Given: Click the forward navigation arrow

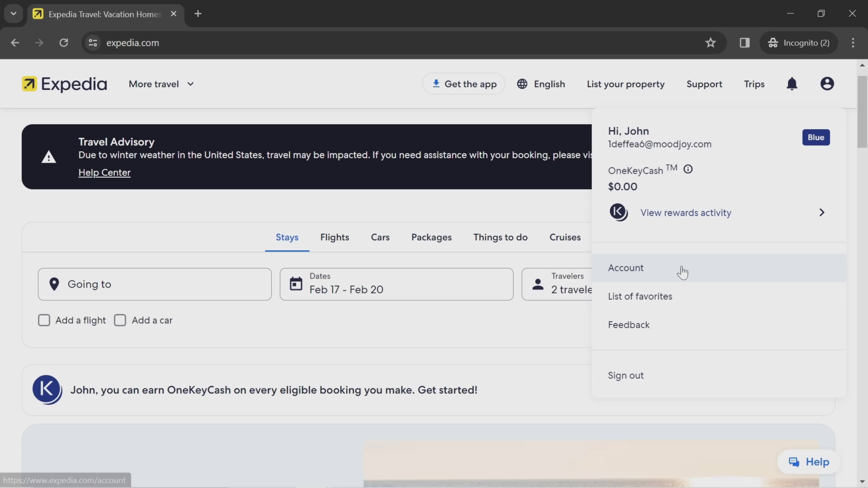Looking at the screenshot, I should pos(39,43).
